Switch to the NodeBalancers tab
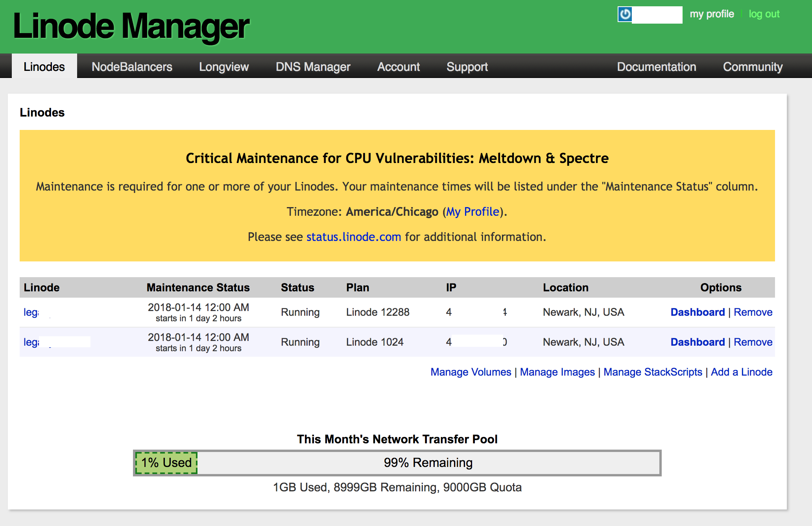The height and width of the screenshot is (526, 812). click(132, 67)
